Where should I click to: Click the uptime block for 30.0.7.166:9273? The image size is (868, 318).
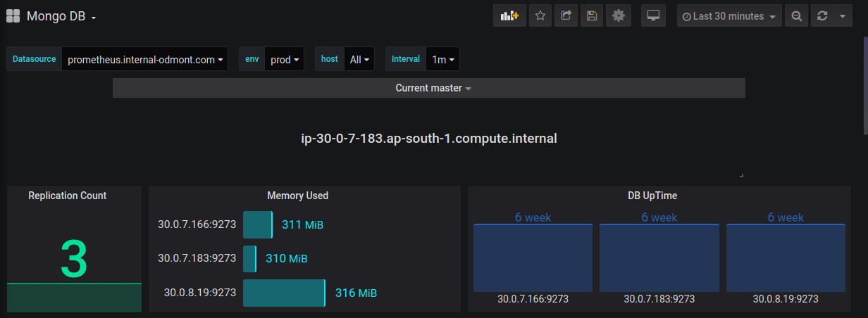pos(533,257)
